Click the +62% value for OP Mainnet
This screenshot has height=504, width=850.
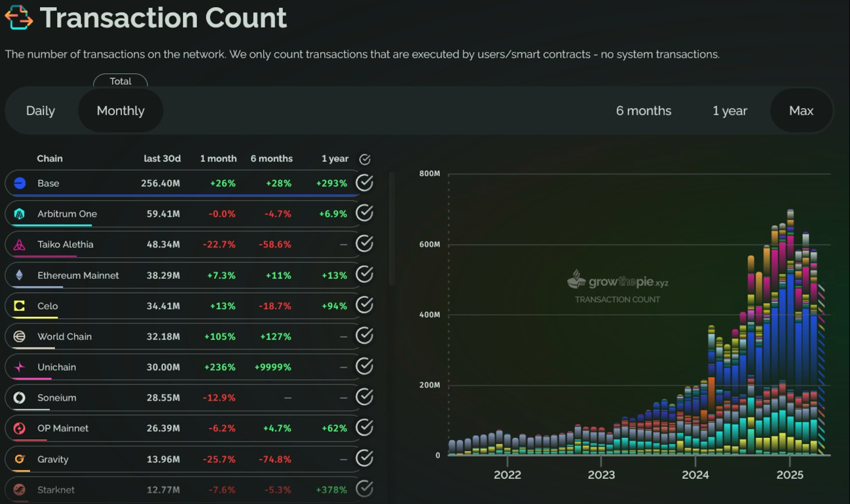pos(335,428)
